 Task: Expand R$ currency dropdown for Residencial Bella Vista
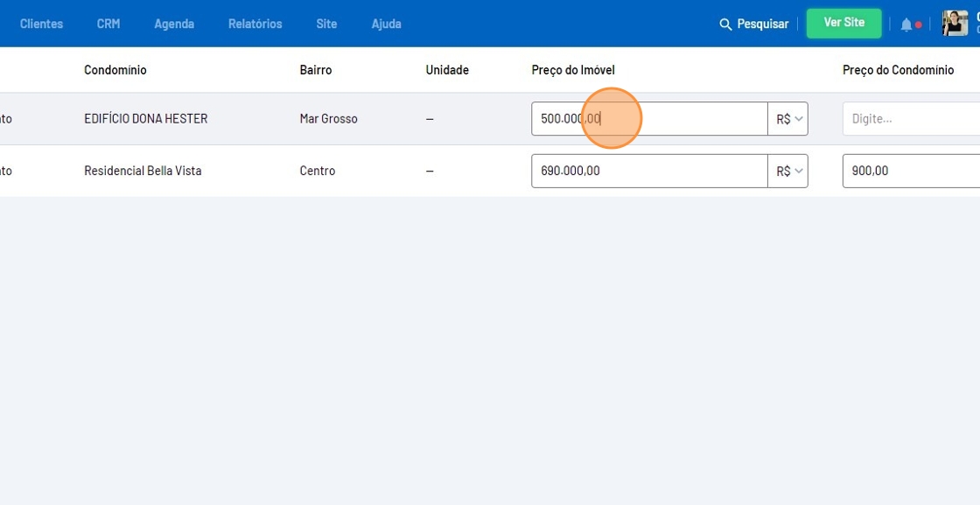(788, 172)
